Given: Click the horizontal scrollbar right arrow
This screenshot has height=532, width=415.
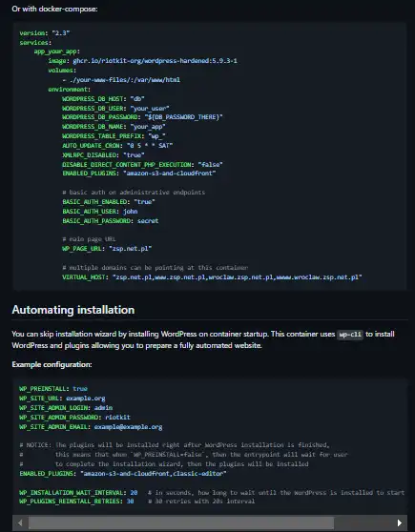Looking at the screenshot, I should [400, 522].
